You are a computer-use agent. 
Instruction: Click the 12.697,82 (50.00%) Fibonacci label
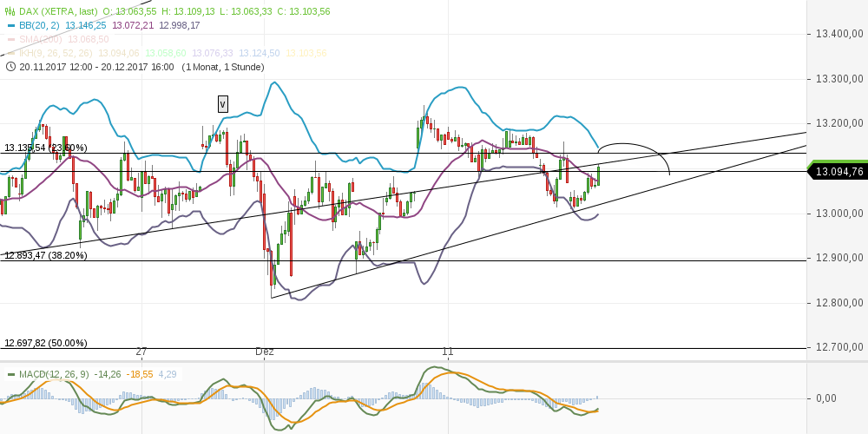[46, 343]
